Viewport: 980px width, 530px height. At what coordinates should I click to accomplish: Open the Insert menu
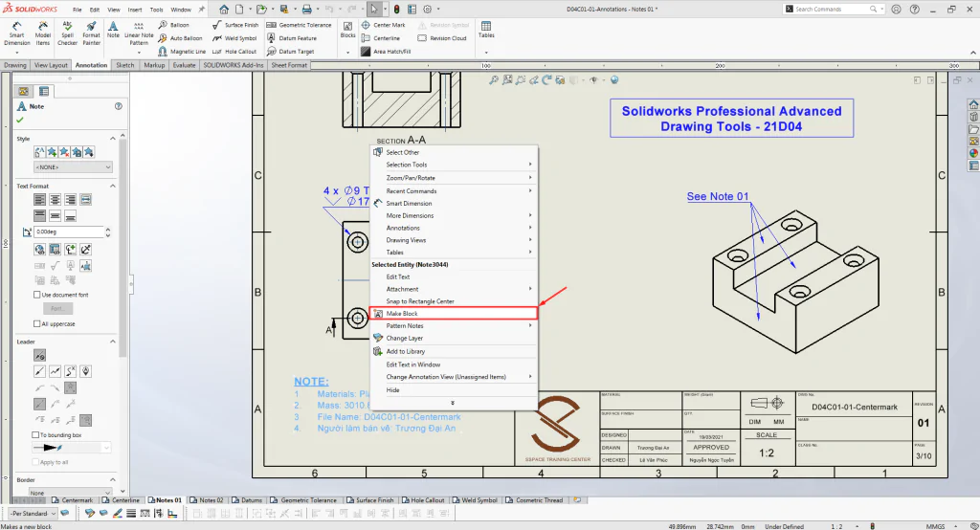click(134, 10)
